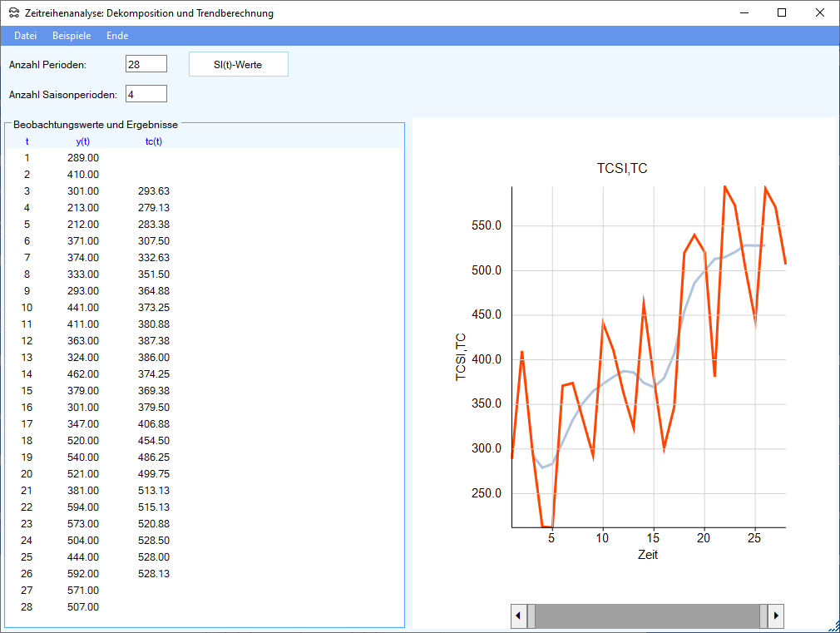Minimize the application window
Image resolution: width=840 pixels, height=633 pixels.
[x=744, y=13]
